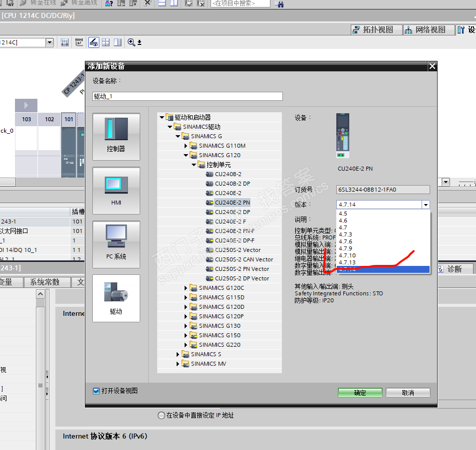Click the show address labels toolbar icon

click(x=65, y=42)
